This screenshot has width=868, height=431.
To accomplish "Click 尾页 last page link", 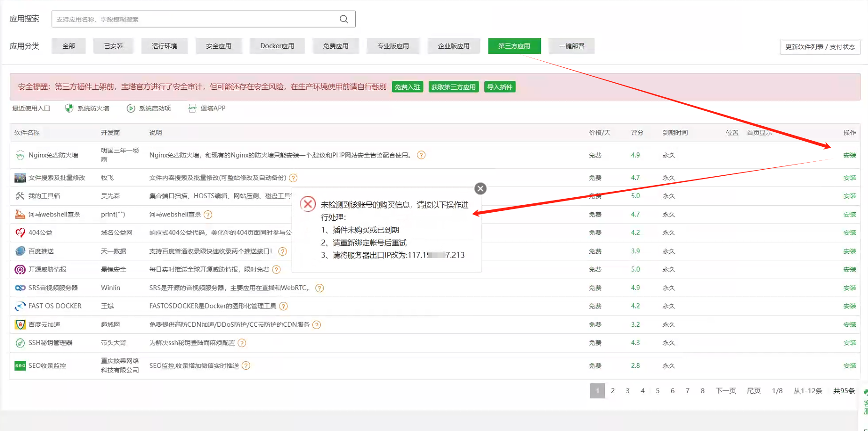I will point(753,391).
